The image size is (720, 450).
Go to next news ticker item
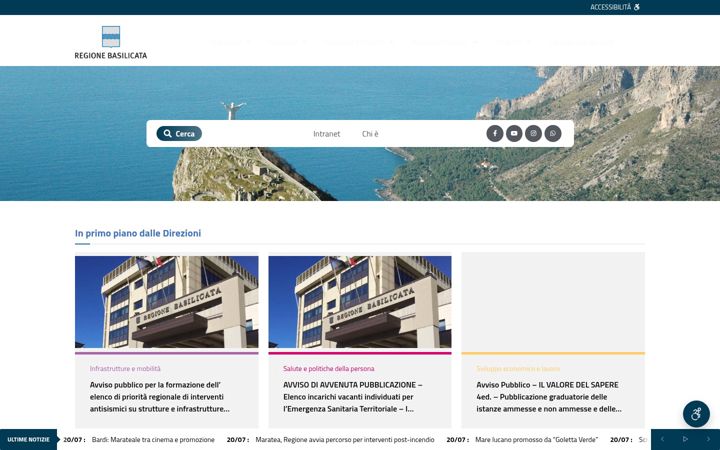pyautogui.click(x=708, y=439)
